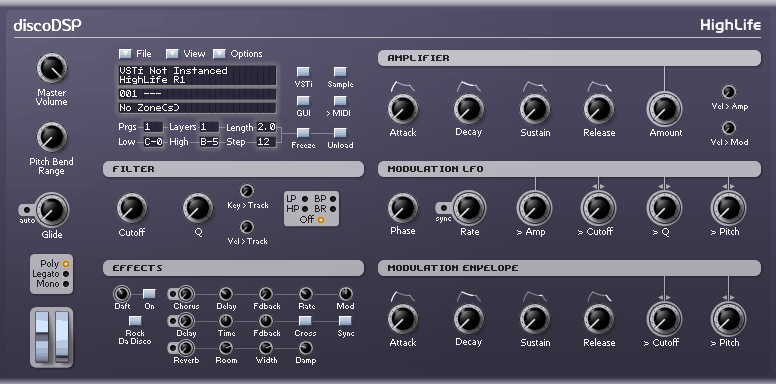
Task: Click the GUI button
Action: [303, 101]
